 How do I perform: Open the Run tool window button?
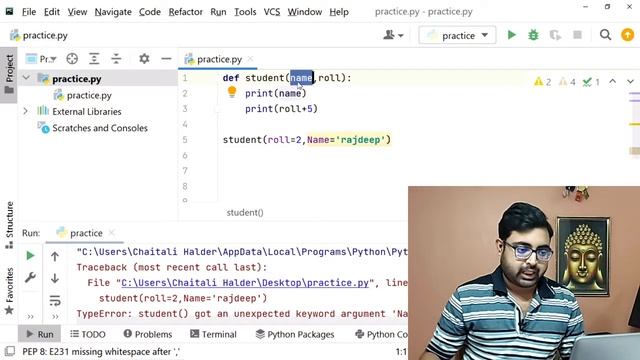pyautogui.click(x=40, y=334)
